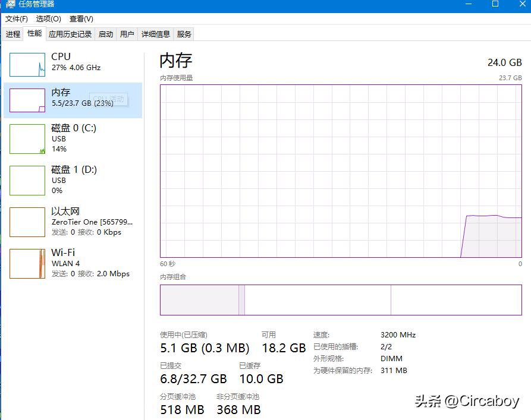Click the 磁盘 0 (C:) mini graph

tap(27, 139)
